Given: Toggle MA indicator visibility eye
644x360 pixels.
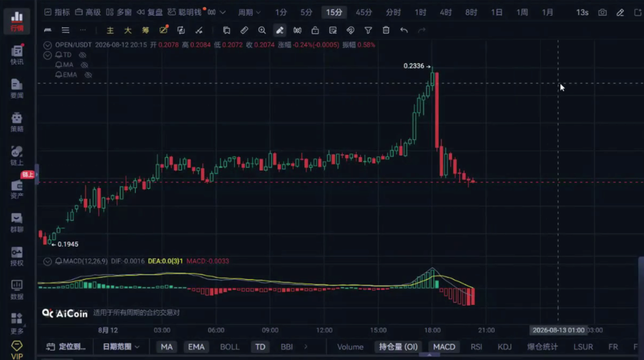Looking at the screenshot, I should [84, 65].
